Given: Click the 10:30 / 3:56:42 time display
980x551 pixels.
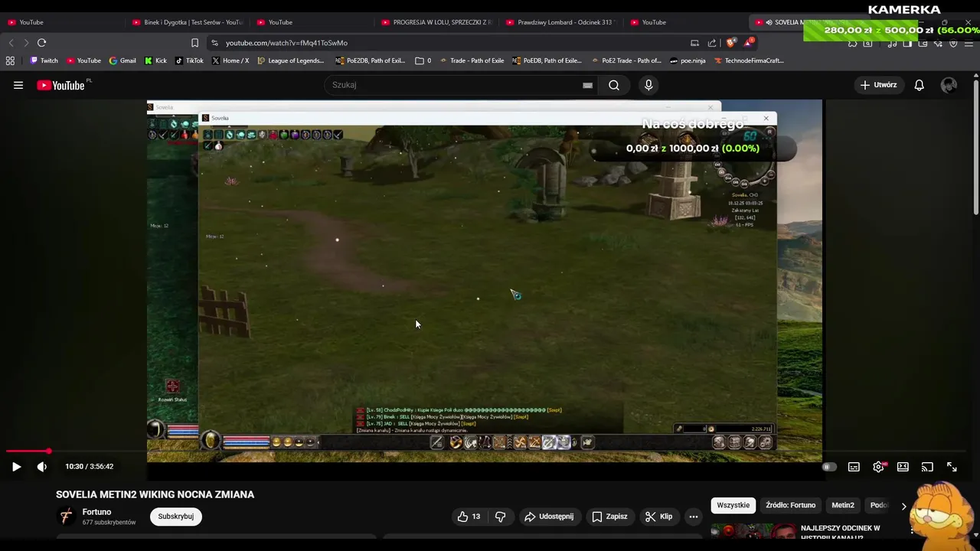Looking at the screenshot, I should 89,466.
